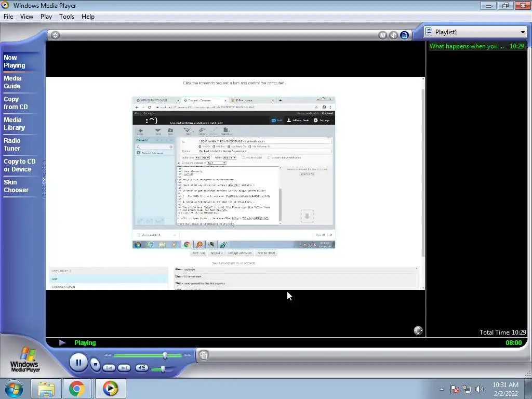
Task: Open network status tray icon
Action: [467, 389]
